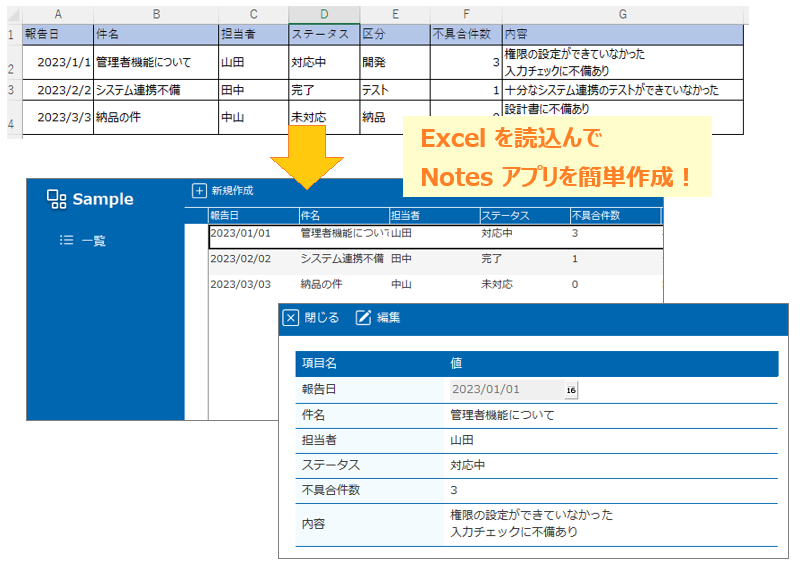The height and width of the screenshot is (575, 805).
Task: Select Excel row 3 header
Action: click(x=14, y=90)
